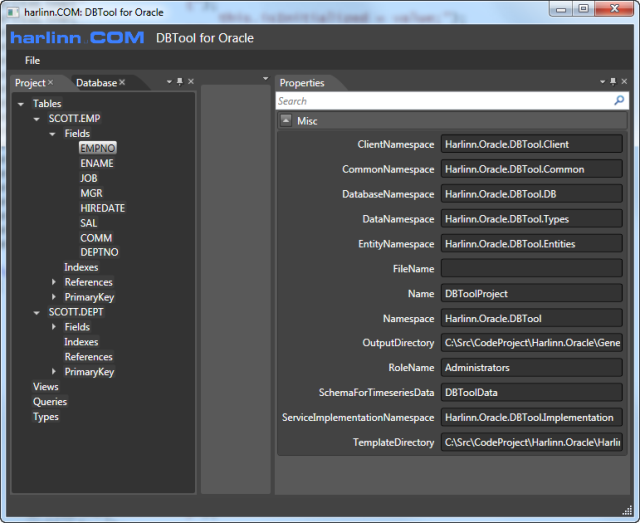Select the COMM field

tap(96, 238)
